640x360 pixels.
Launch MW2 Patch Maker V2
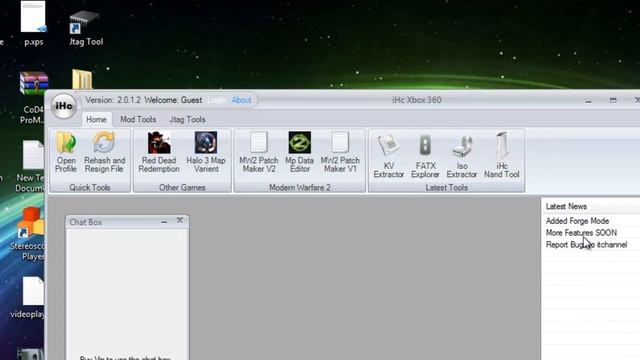[259, 152]
